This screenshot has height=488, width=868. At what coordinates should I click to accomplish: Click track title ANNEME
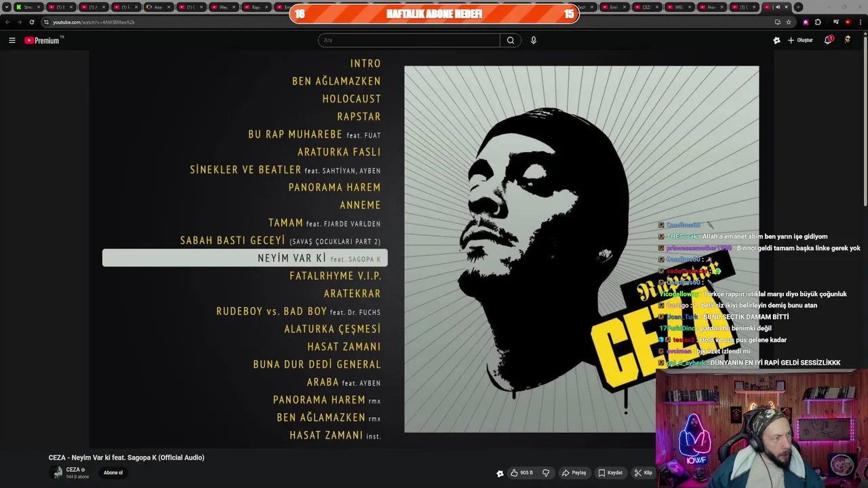pos(360,205)
